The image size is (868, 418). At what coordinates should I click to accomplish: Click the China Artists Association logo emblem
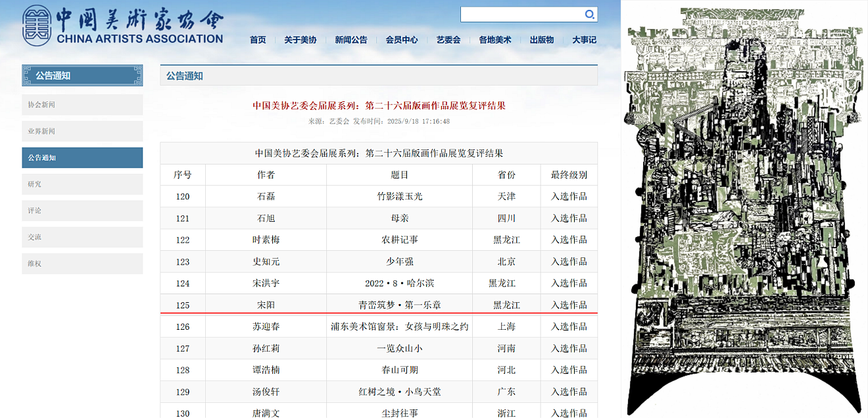coord(37,26)
